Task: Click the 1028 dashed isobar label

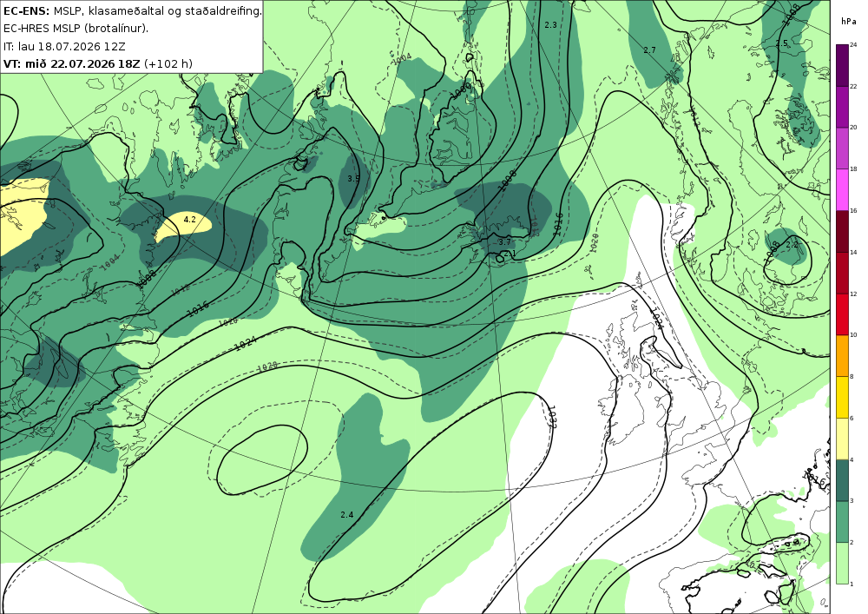Action: 267,366
